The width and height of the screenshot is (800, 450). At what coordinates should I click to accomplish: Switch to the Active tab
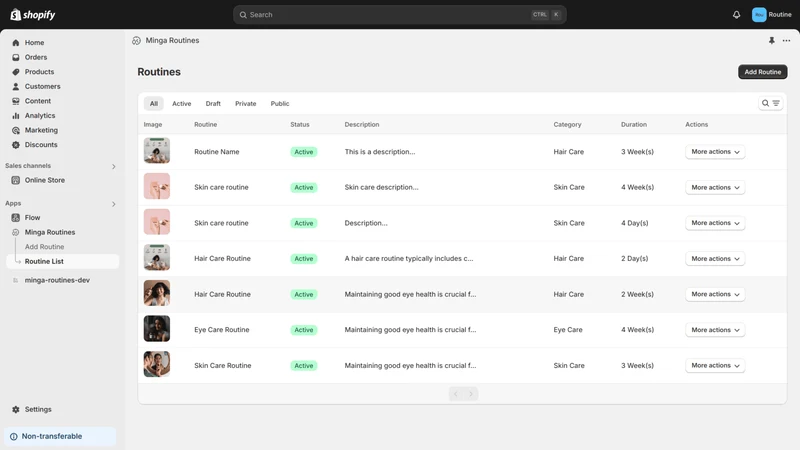click(x=182, y=104)
